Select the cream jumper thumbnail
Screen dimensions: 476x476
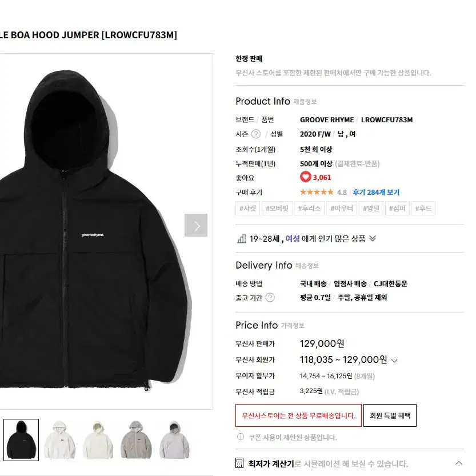coord(98,440)
